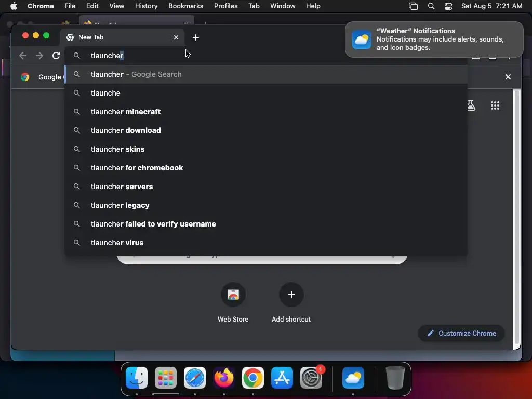532x399 pixels.
Task: Open the Bookmarks menu
Action: click(x=185, y=6)
